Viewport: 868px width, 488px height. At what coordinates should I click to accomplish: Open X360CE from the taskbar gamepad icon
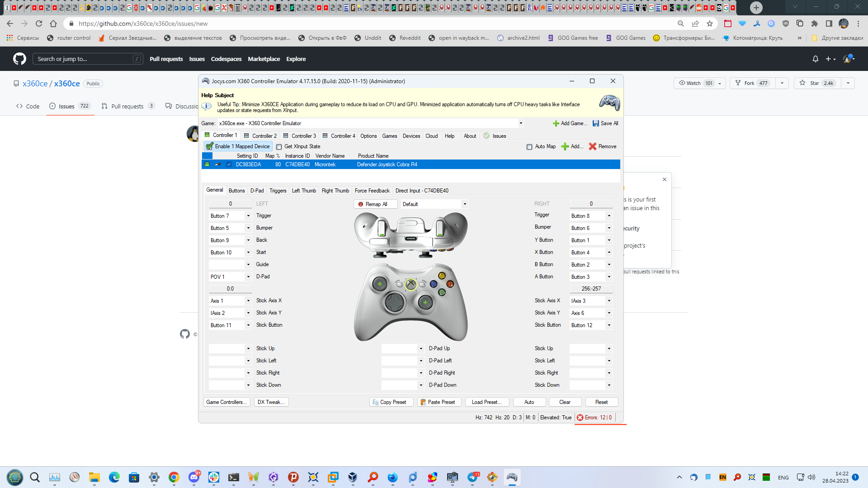pyautogui.click(x=513, y=477)
